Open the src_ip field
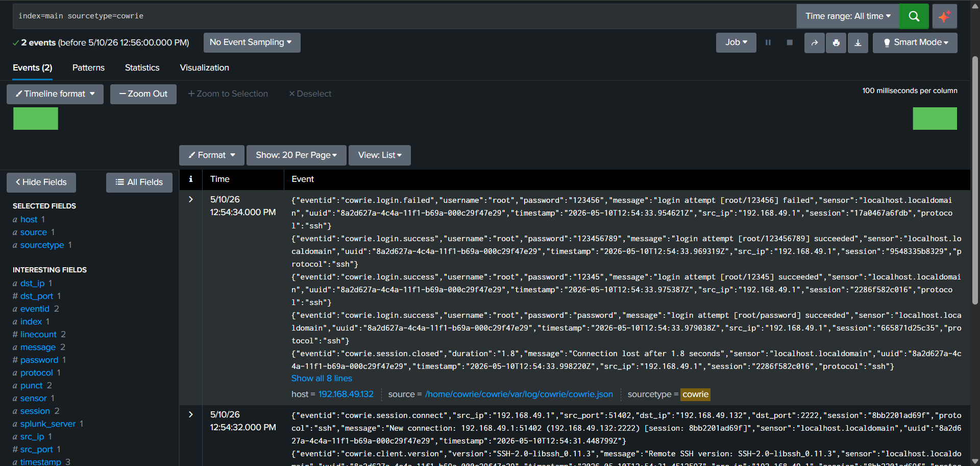Screen dimensions: 980x466 click(x=32, y=437)
